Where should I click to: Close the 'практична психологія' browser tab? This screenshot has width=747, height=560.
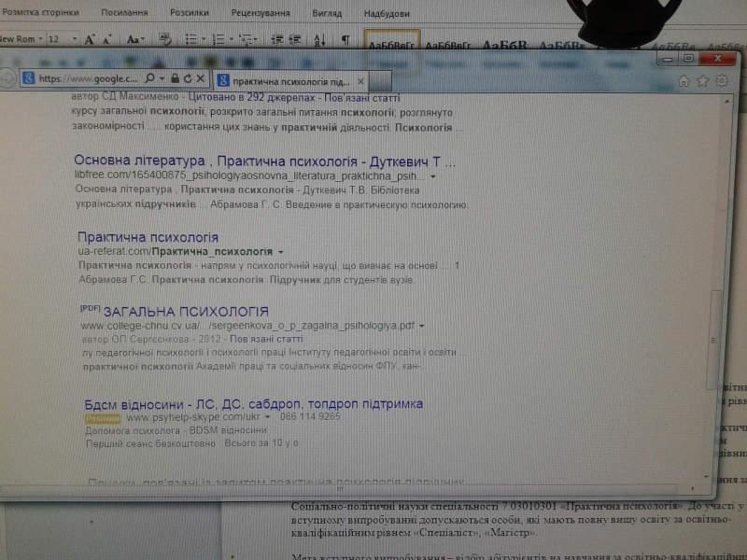click(x=360, y=81)
